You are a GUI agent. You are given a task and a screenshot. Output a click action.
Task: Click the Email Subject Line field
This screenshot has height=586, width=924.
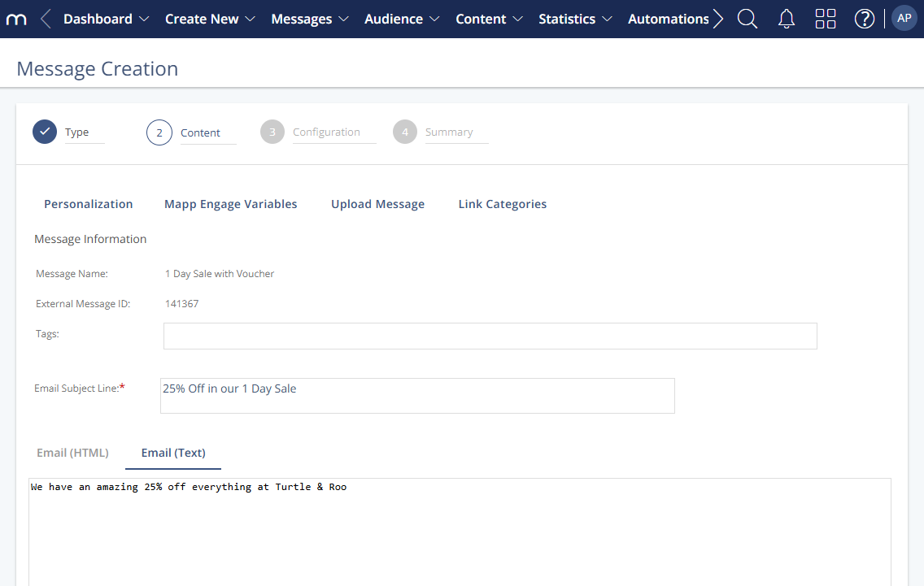pos(417,396)
